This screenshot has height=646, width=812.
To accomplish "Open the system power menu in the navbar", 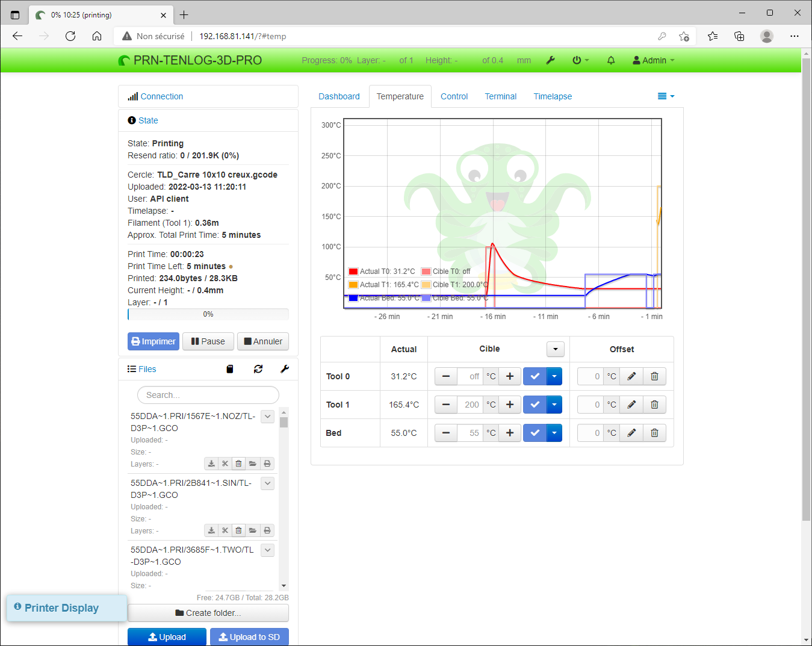I will [580, 60].
